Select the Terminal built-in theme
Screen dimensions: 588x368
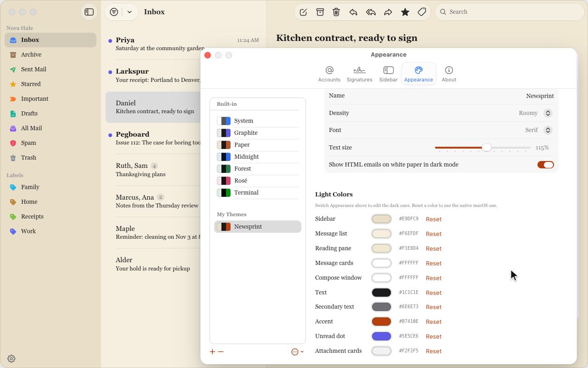pos(258,193)
